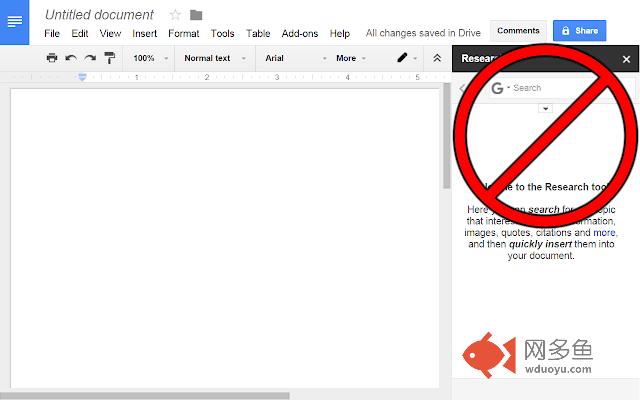Image resolution: width=640 pixels, height=400 pixels.
Task: Click the horizontal scrollbar at bottom
Action: (144, 396)
